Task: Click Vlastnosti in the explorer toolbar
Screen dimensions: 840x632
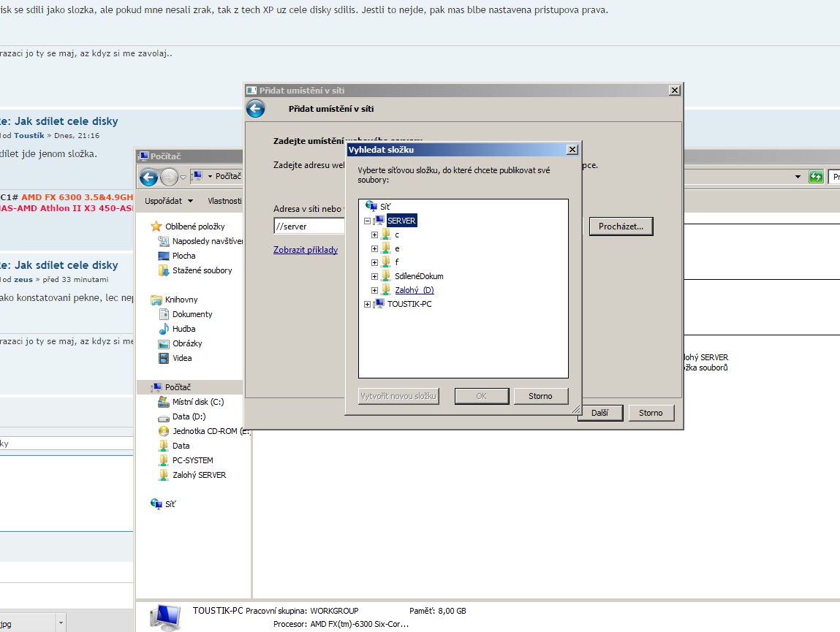Action: pyautogui.click(x=224, y=201)
